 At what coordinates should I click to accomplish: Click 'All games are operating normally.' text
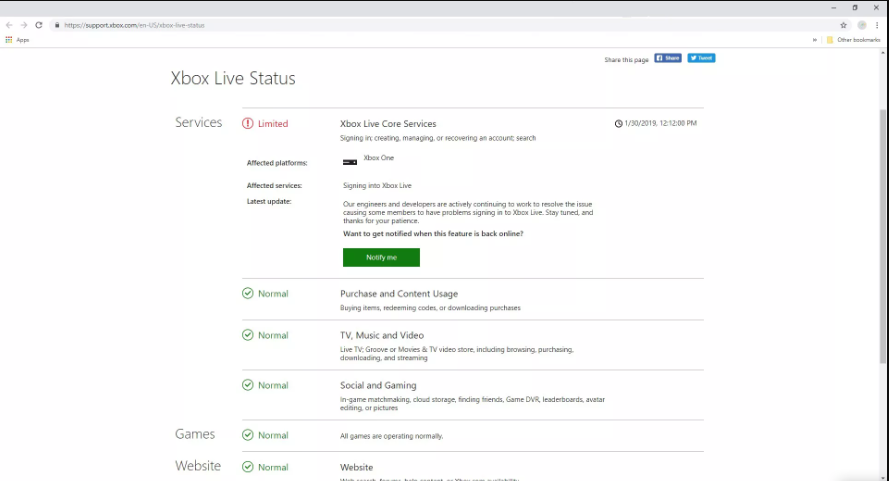[x=391, y=436]
